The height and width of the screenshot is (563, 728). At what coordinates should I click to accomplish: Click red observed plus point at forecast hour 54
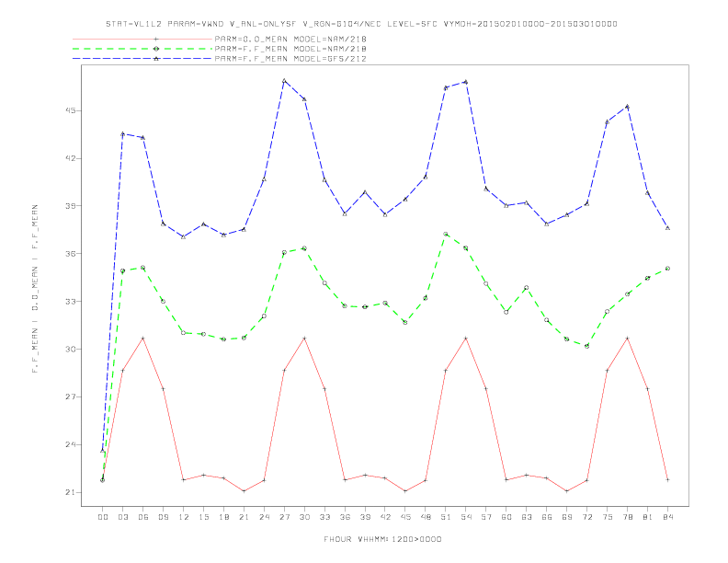[x=466, y=339]
